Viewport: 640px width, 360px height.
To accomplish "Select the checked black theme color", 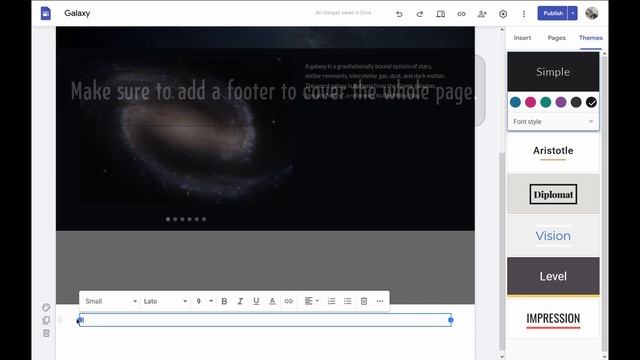I will (x=591, y=102).
